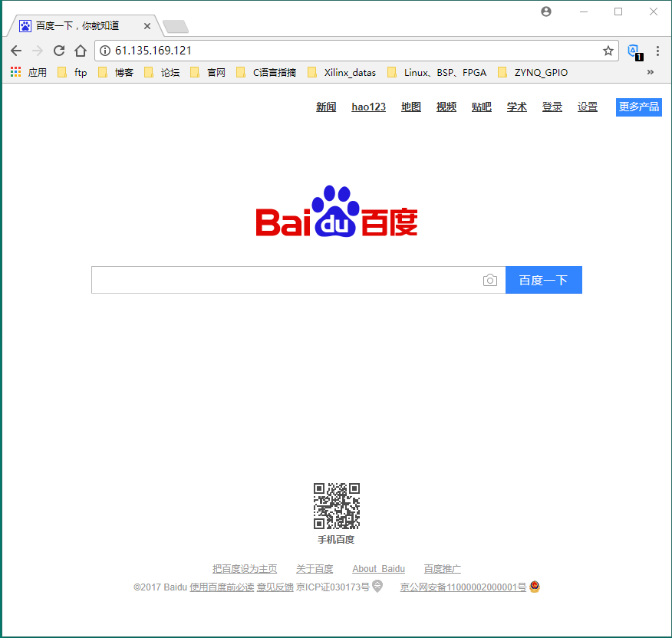The height and width of the screenshot is (638, 672).
Task: Open a new tab with the tab button
Action: pos(176,27)
